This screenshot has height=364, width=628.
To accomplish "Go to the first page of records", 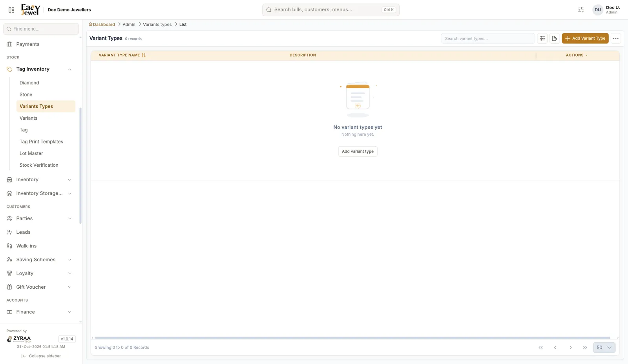I will tap(540, 348).
